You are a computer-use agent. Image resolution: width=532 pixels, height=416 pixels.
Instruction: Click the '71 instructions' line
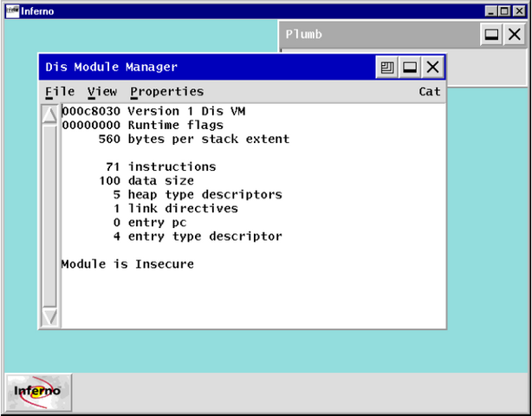pyautogui.click(x=161, y=167)
